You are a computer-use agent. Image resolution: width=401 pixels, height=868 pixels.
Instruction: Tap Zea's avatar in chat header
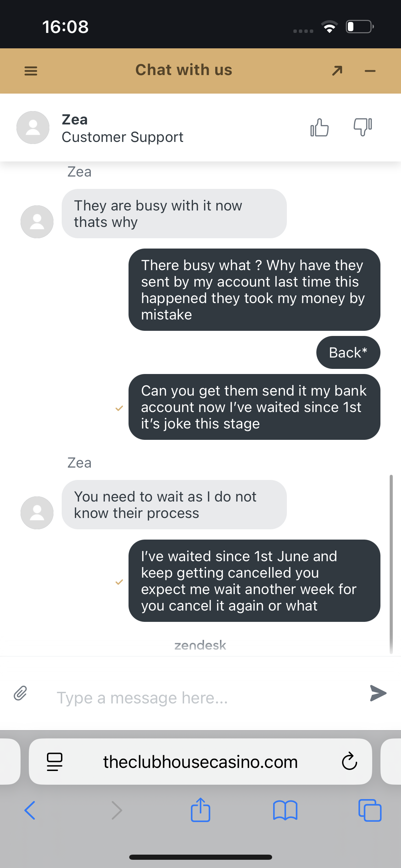[x=33, y=128]
